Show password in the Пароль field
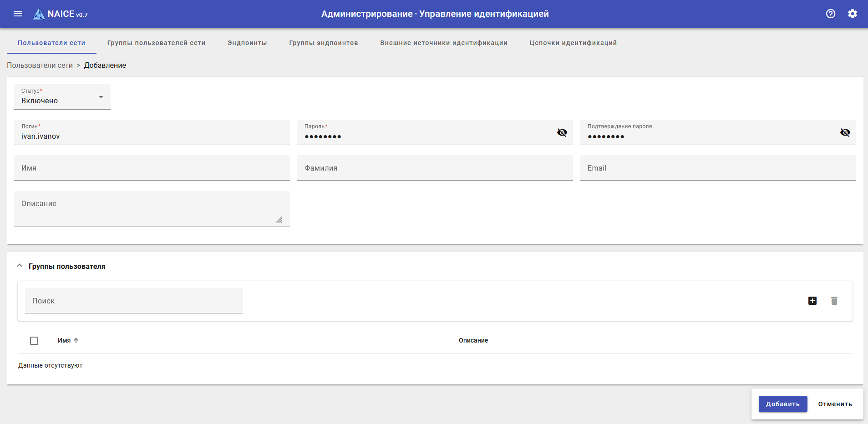The width and height of the screenshot is (868, 424). [x=562, y=132]
